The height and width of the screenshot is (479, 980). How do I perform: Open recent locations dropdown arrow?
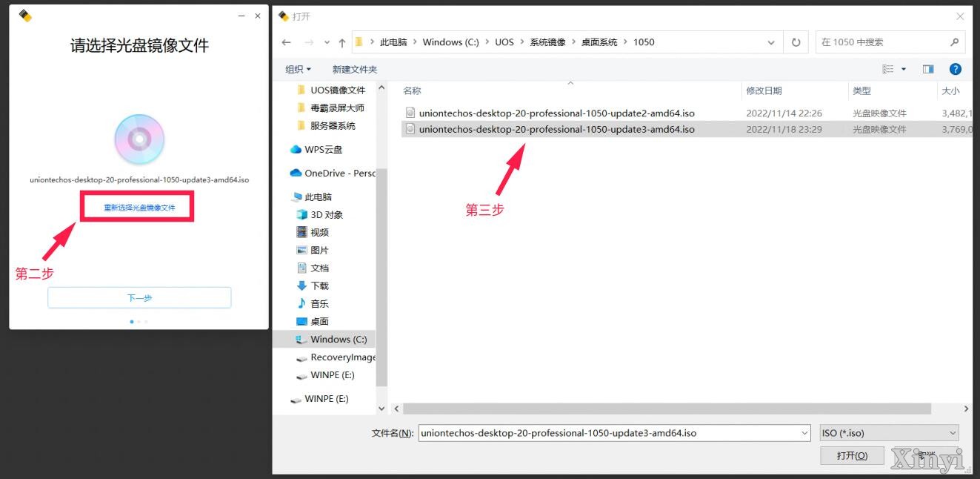(x=327, y=43)
